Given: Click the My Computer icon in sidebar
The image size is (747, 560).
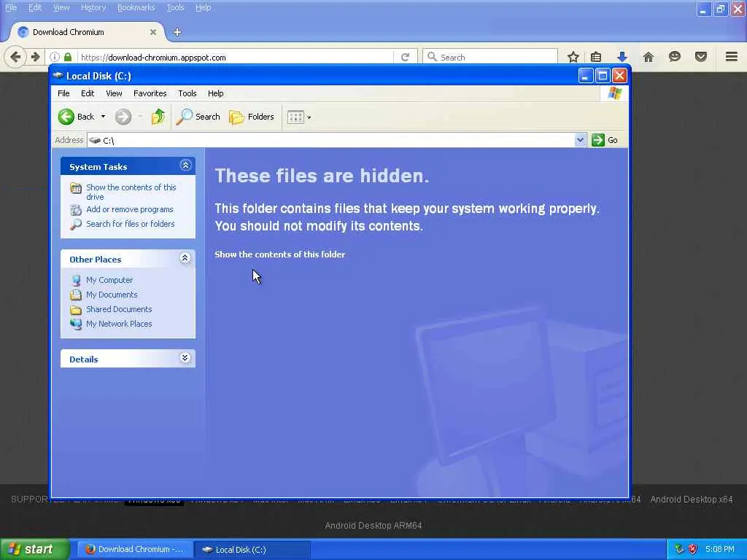Looking at the screenshot, I should pyautogui.click(x=76, y=280).
